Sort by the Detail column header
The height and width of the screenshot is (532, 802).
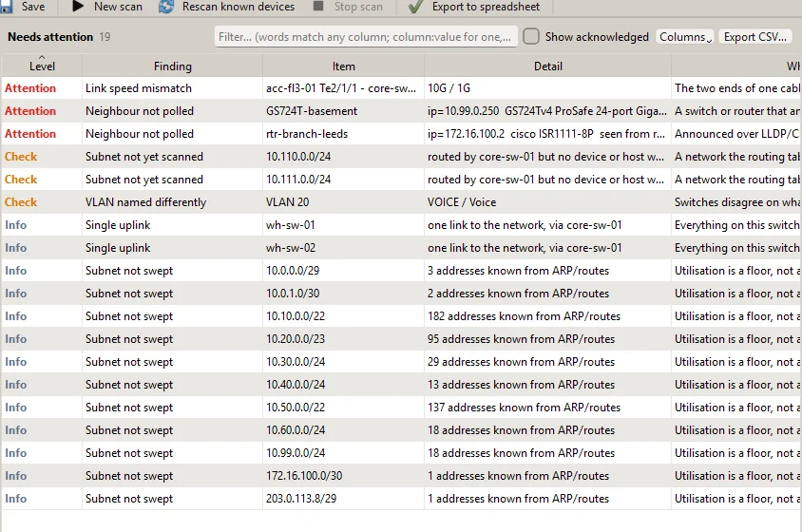[547, 66]
